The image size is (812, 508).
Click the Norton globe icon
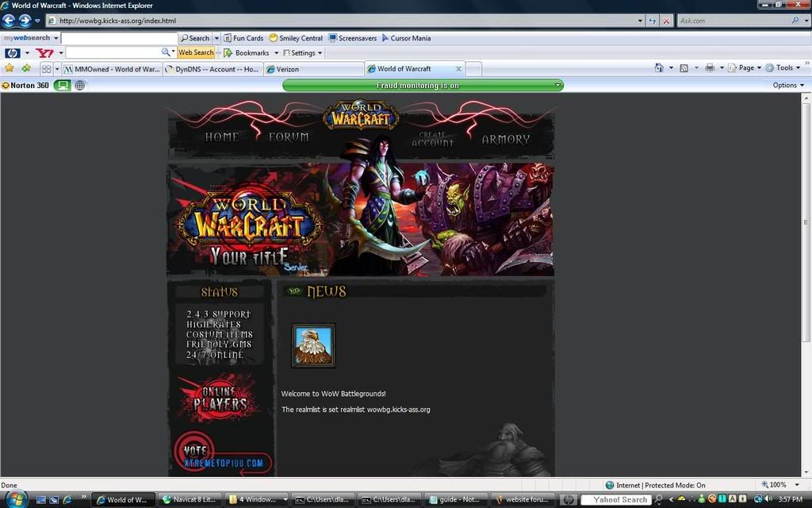[x=79, y=85]
